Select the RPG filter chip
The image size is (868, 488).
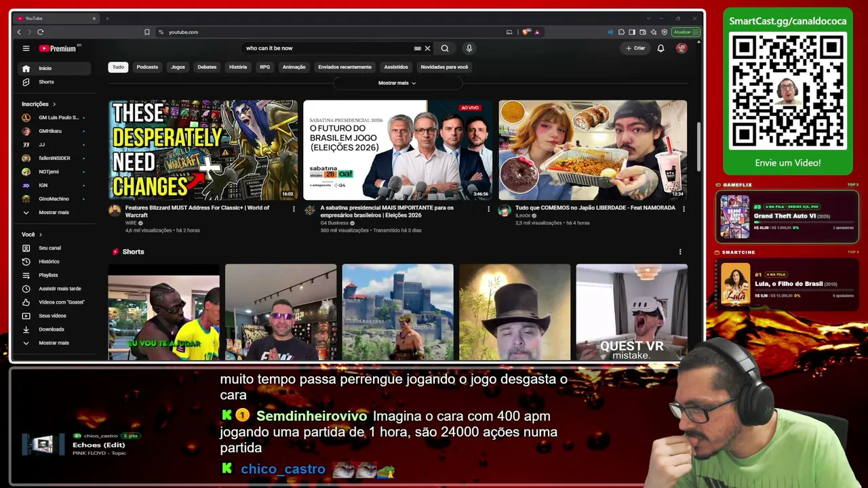[x=264, y=67]
